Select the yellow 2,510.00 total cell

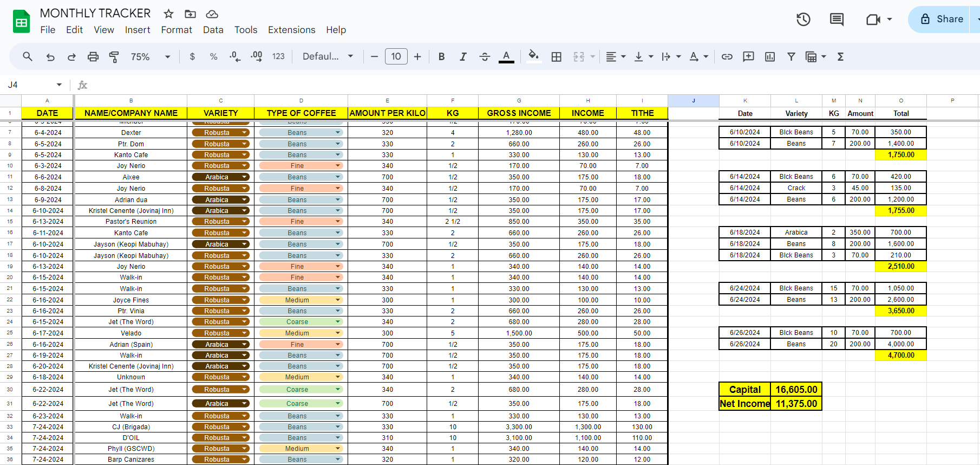[x=901, y=267]
